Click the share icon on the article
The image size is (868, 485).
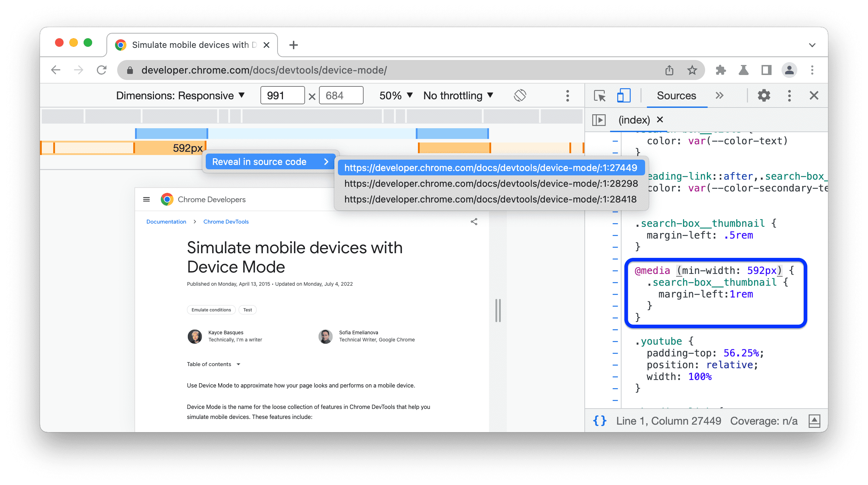474,221
